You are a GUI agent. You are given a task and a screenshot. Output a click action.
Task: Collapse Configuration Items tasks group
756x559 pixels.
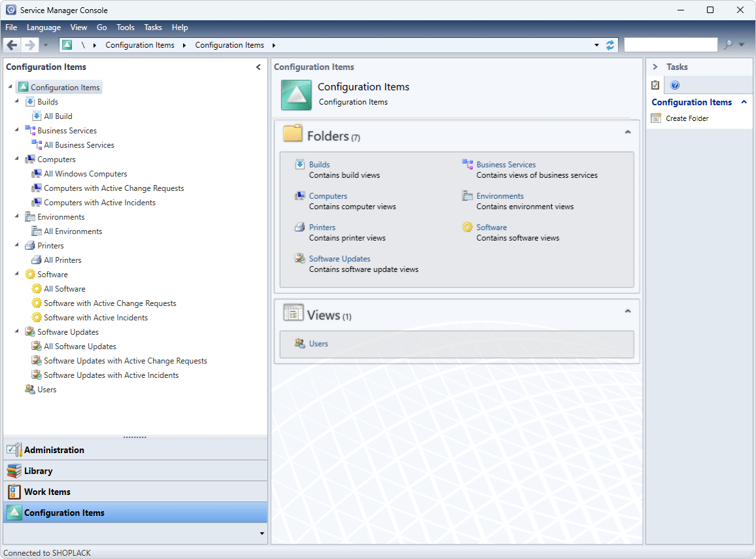744,102
